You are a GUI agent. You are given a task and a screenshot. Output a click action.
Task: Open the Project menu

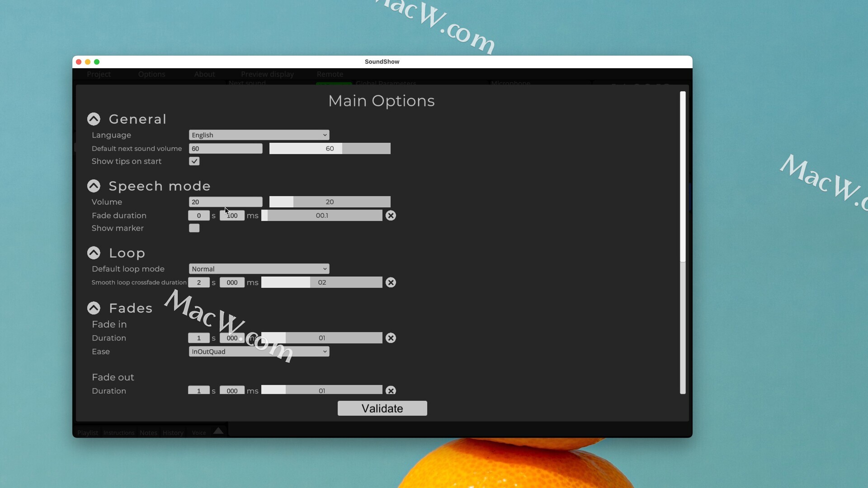click(x=99, y=74)
